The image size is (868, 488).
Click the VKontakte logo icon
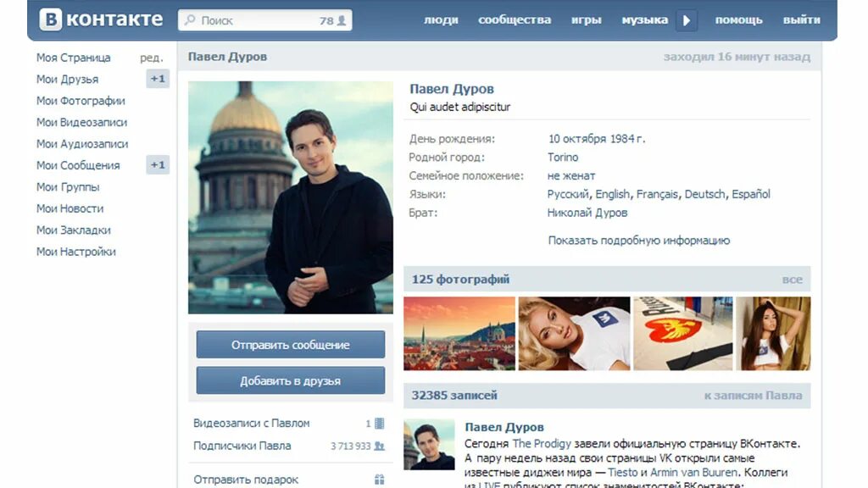[50, 20]
